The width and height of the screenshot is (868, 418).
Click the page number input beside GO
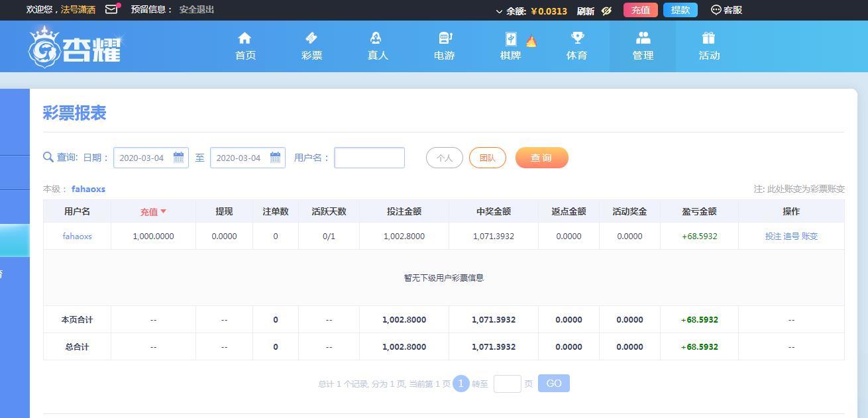508,383
